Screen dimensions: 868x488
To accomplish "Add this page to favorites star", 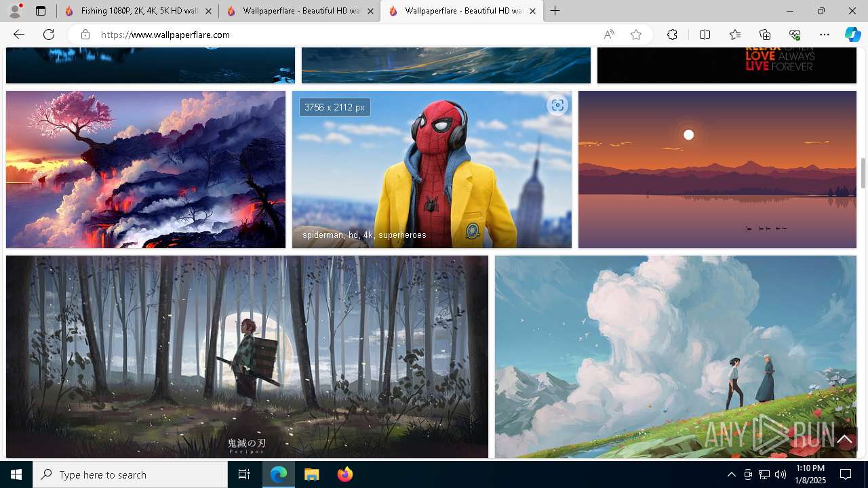I will [636, 35].
